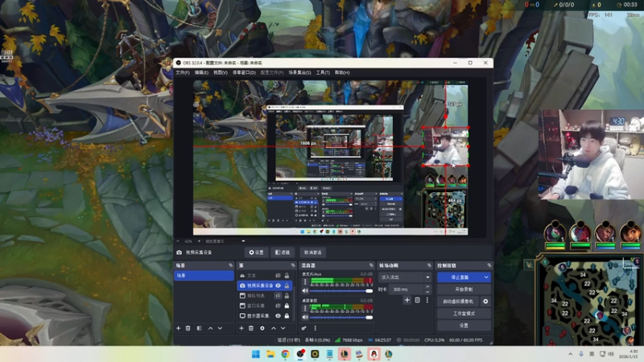
Task: Select the 窗口采集 source row
Action: pyautogui.click(x=265, y=306)
